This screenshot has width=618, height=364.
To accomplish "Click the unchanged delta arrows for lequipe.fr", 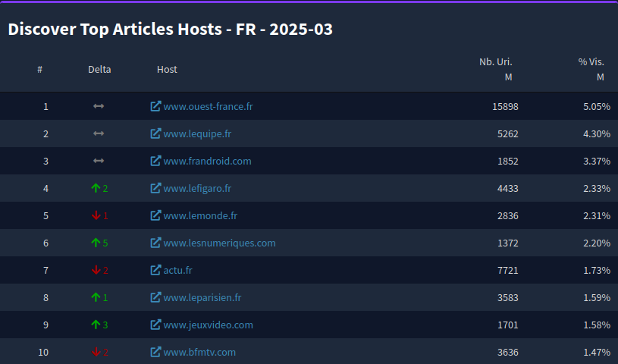I will tap(99, 133).
